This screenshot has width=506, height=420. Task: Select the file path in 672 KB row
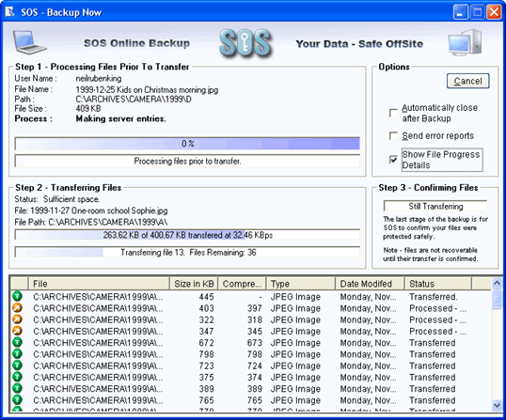[98, 343]
